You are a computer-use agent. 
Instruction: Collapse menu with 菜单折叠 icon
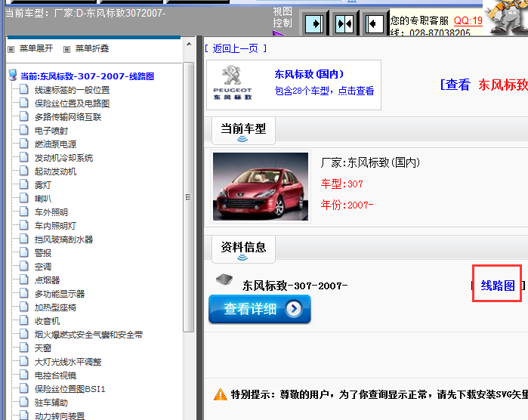67,49
